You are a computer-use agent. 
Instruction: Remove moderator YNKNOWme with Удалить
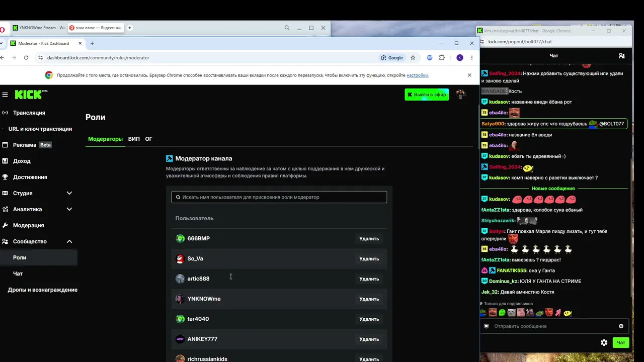[x=369, y=299]
